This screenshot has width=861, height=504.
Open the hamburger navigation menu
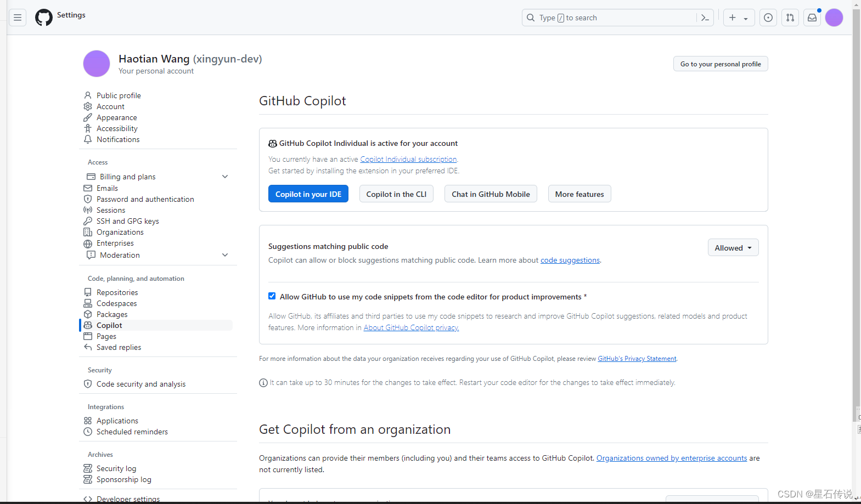pos(18,18)
